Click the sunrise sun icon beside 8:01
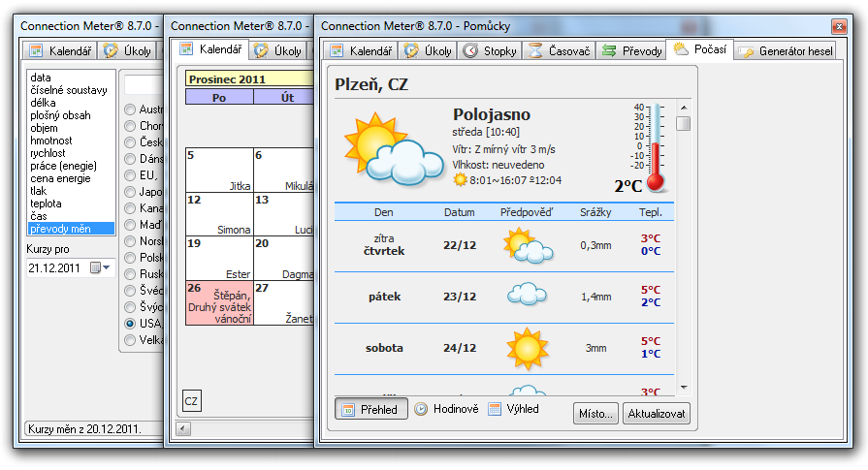This screenshot has height=470, width=868. (460, 179)
